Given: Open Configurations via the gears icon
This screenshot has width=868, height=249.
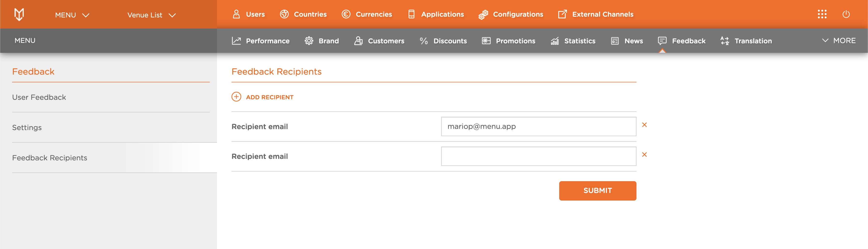Looking at the screenshot, I should (483, 14).
